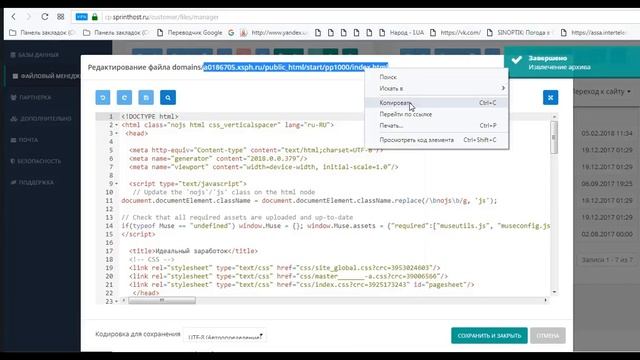Open the assa.intertele bookmark

(x=594, y=33)
